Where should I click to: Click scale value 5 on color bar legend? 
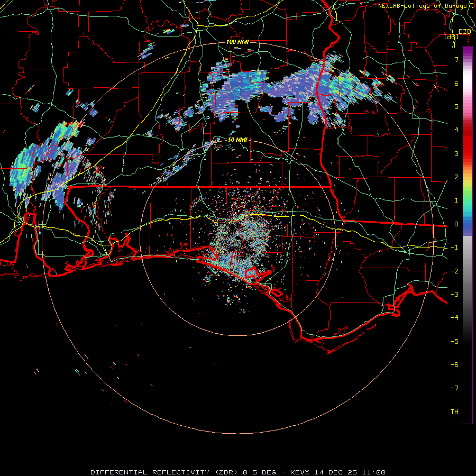456,106
